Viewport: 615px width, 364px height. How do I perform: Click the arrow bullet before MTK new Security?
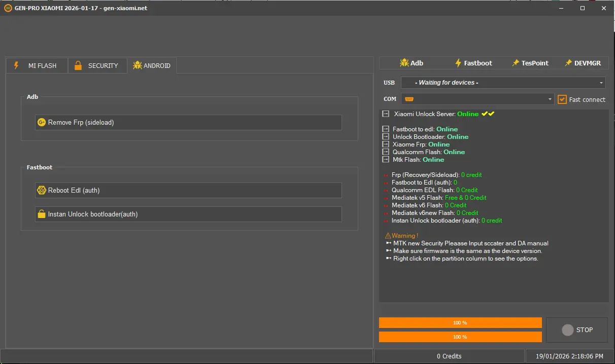(x=388, y=243)
